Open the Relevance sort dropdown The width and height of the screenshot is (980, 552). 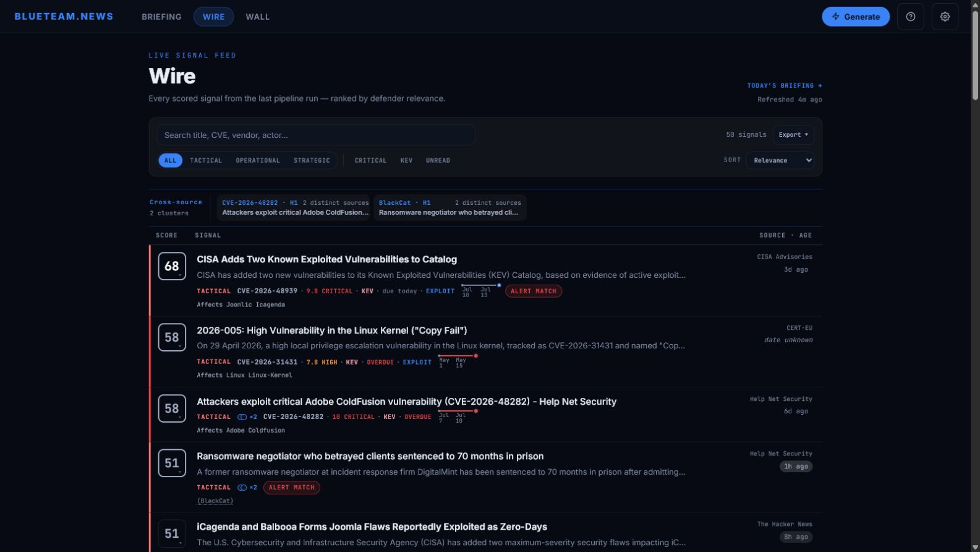780,160
